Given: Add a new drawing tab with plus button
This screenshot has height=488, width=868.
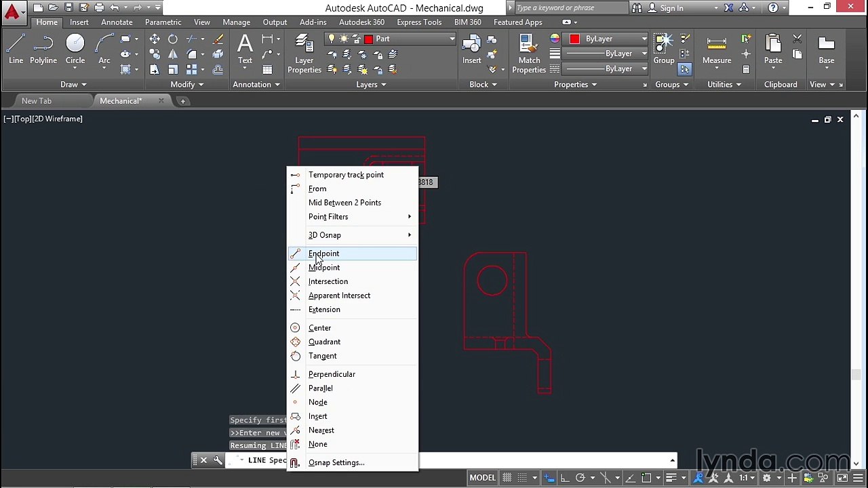Looking at the screenshot, I should (x=182, y=101).
